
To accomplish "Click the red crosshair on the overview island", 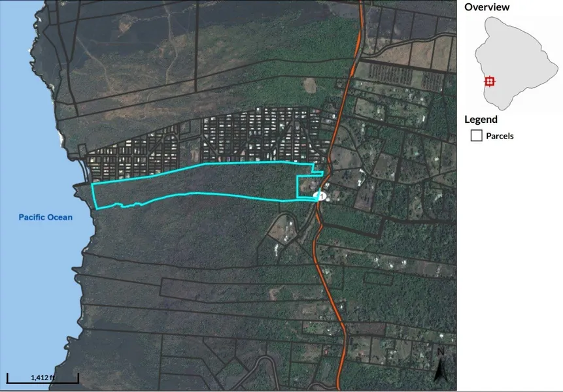I will point(489,82).
